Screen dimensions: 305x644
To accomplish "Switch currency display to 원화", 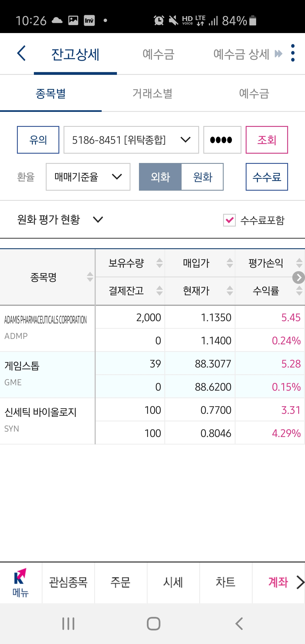I will 202,177.
